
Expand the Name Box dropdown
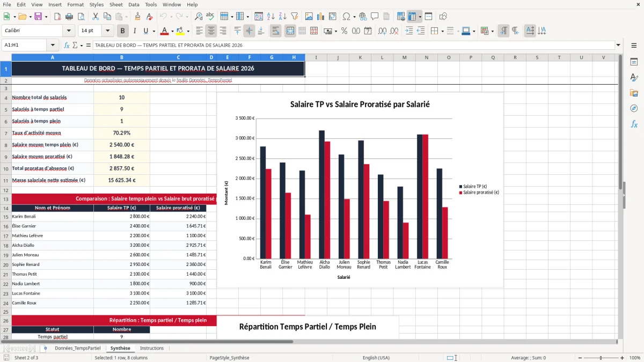(53, 46)
